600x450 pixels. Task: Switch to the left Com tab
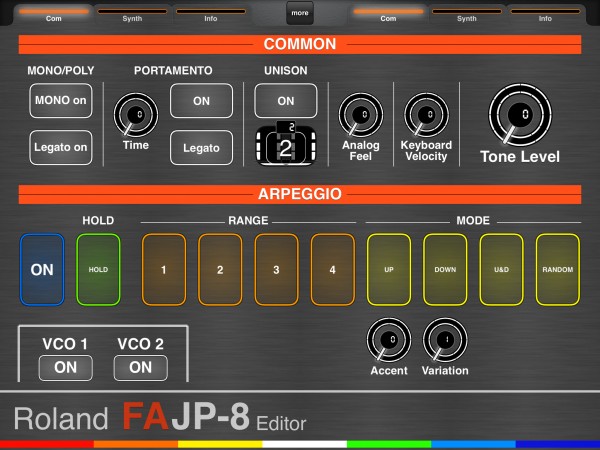coord(54,15)
